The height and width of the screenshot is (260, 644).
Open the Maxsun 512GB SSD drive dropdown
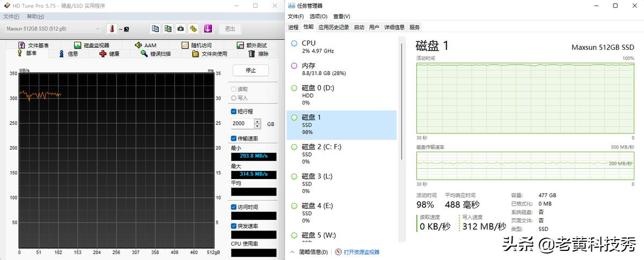tap(53, 28)
